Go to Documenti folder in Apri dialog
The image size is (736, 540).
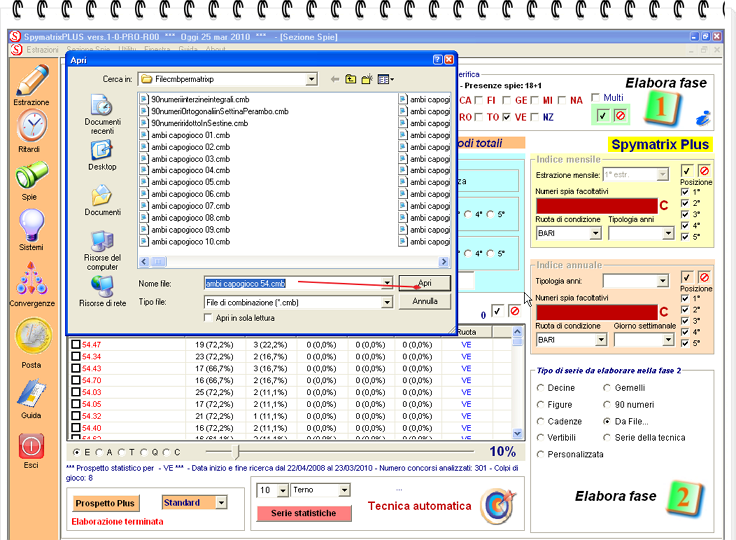click(102, 201)
